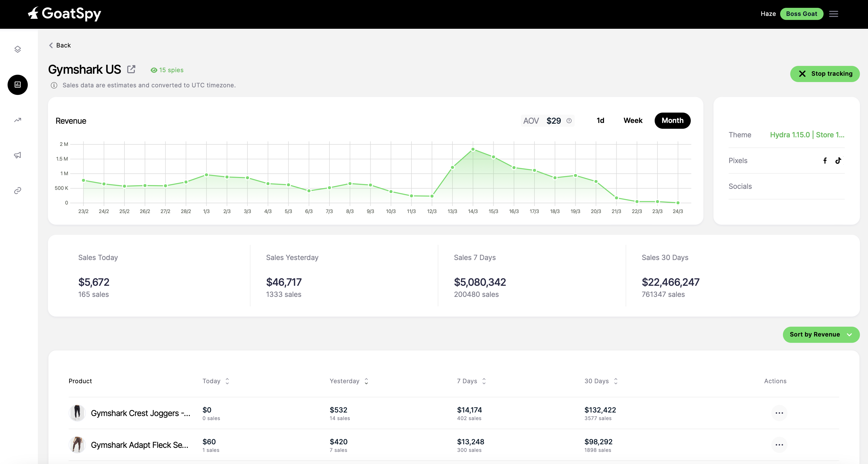Screen dimensions: 868x464
Task: Click the AOV $29 value
Action: 553,121
